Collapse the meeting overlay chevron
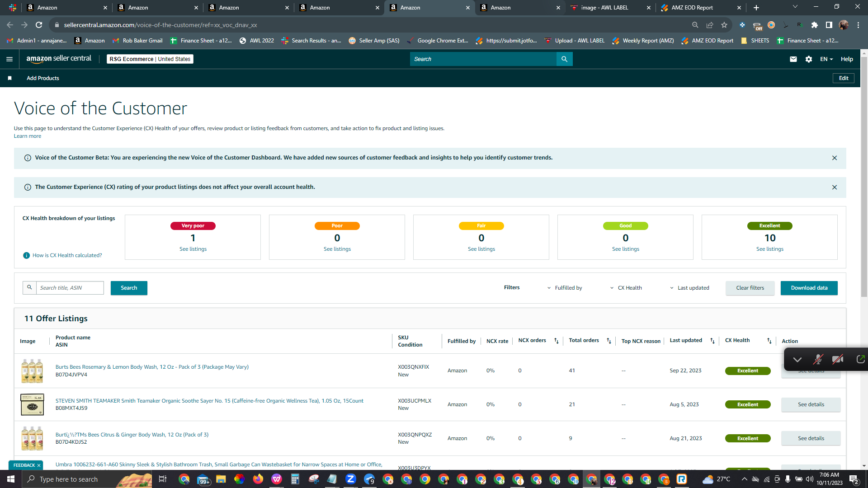The image size is (868, 488). coord(797,360)
